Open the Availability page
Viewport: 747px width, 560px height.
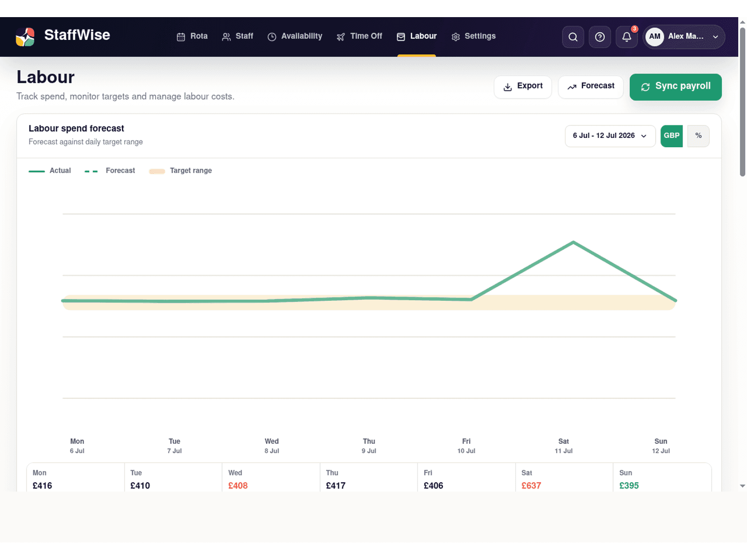[295, 36]
